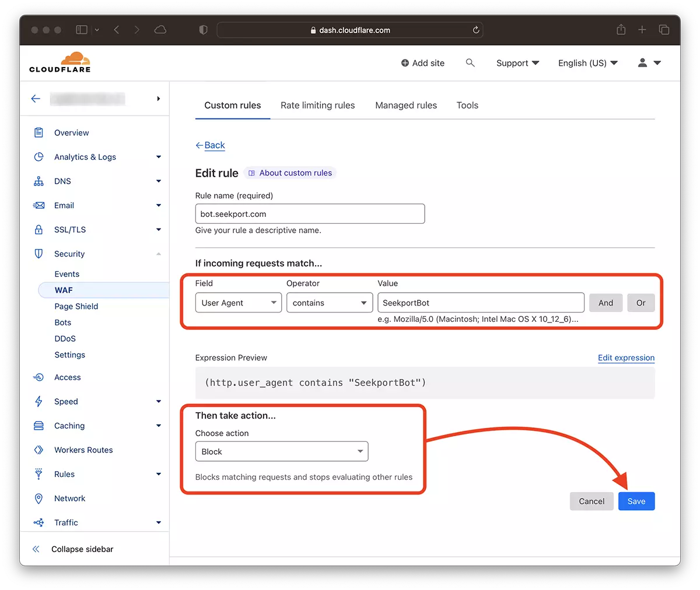Click the And button
This screenshot has height=590, width=700.
[605, 303]
